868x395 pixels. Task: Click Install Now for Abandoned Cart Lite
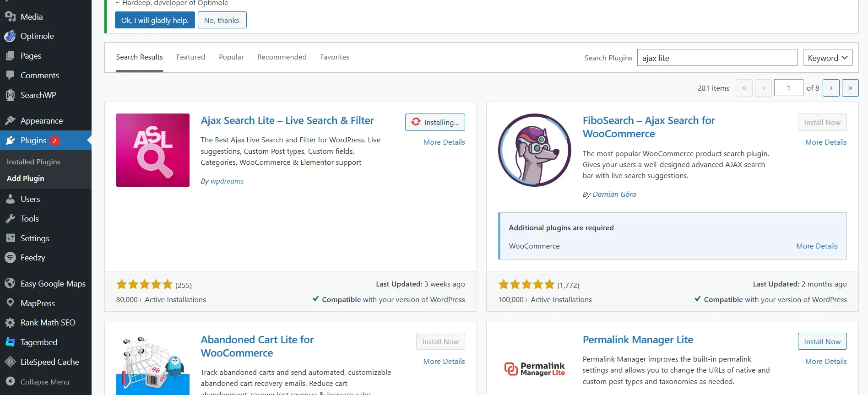440,341
